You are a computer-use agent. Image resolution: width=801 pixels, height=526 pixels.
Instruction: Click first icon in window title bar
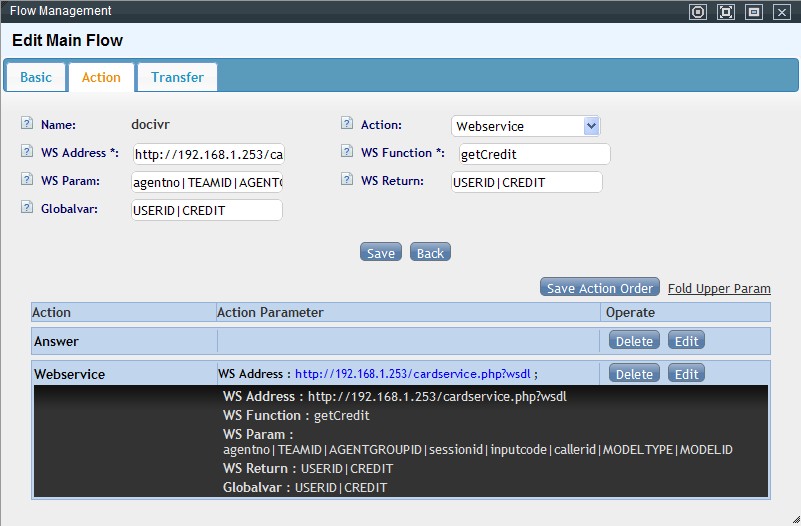(x=698, y=12)
